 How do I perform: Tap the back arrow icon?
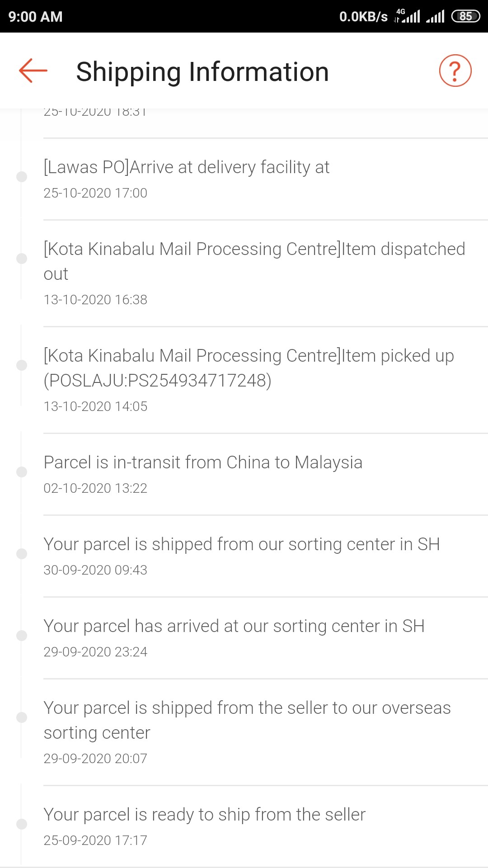(x=33, y=71)
